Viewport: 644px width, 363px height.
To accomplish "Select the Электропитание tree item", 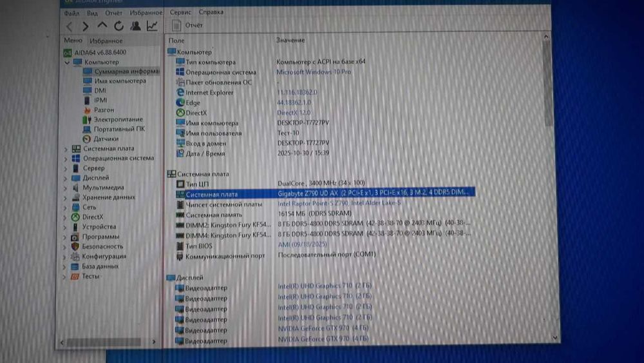I will [113, 119].
